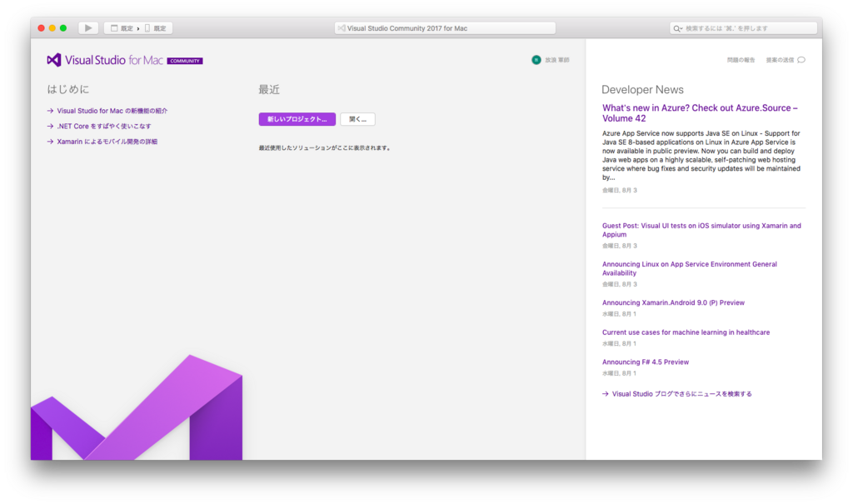Click the yellow minimize window button
The width and height of the screenshot is (853, 504).
pos(52,27)
